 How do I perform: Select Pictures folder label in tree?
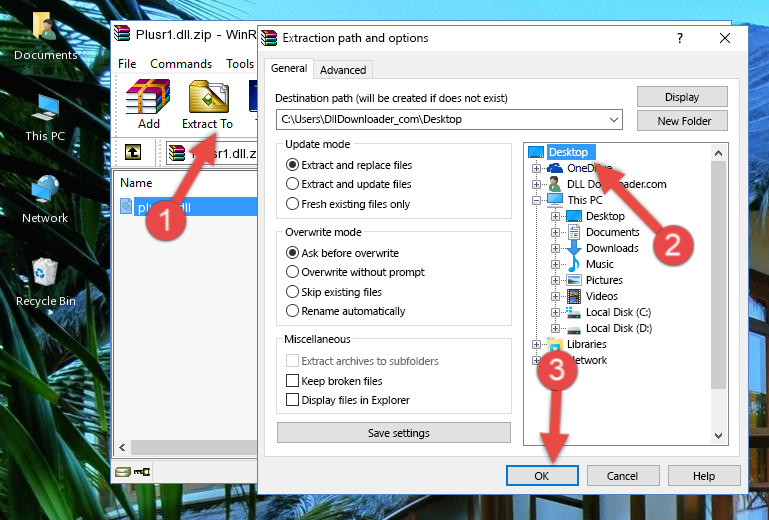point(604,280)
